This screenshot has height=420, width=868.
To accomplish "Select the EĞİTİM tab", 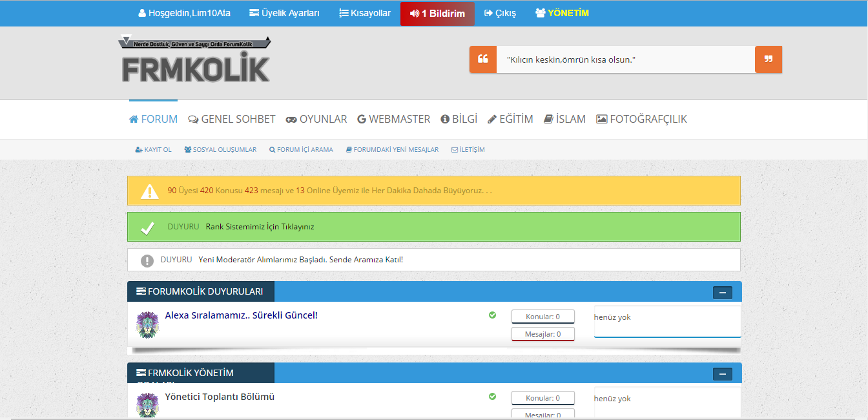I will click(510, 119).
